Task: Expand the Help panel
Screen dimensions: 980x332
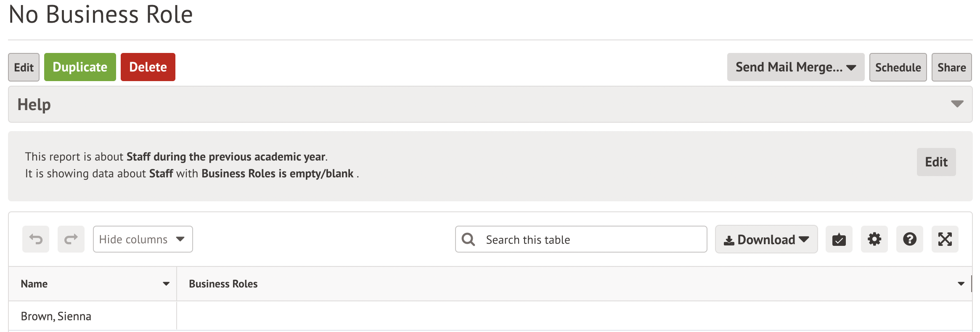Action: (x=957, y=104)
